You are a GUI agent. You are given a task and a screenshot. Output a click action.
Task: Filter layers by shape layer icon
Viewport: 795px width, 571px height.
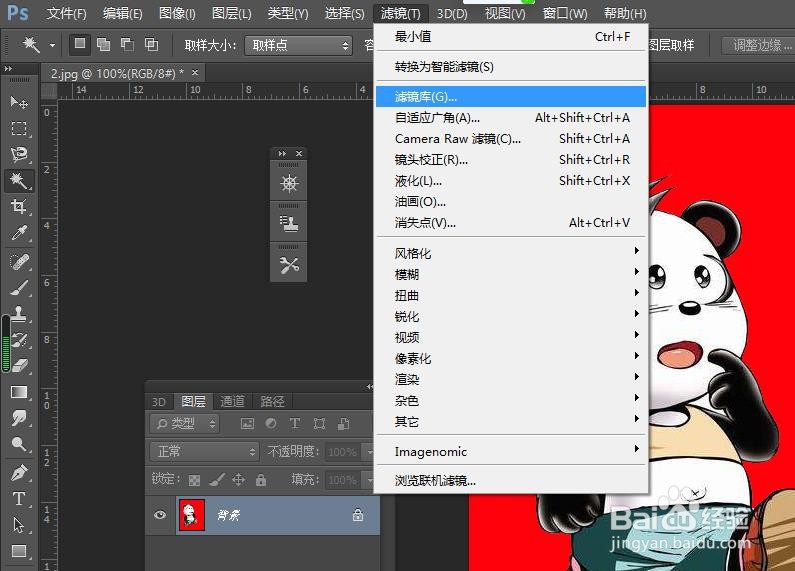click(319, 423)
